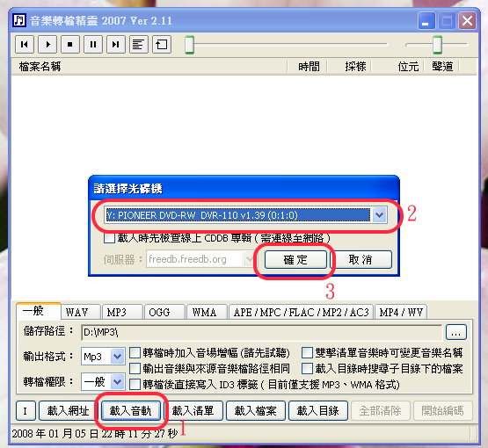This screenshot has height=448, width=488.
Task: Click the music note app icon in title bar
Action: [19, 20]
